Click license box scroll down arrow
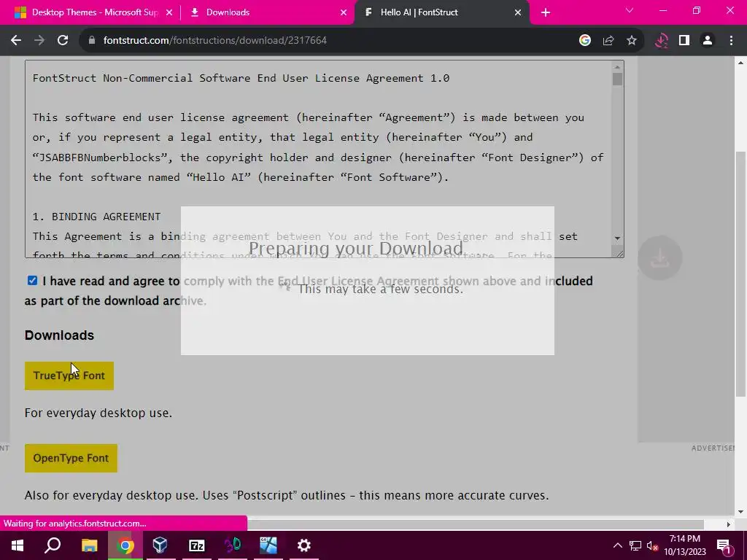 click(x=617, y=238)
